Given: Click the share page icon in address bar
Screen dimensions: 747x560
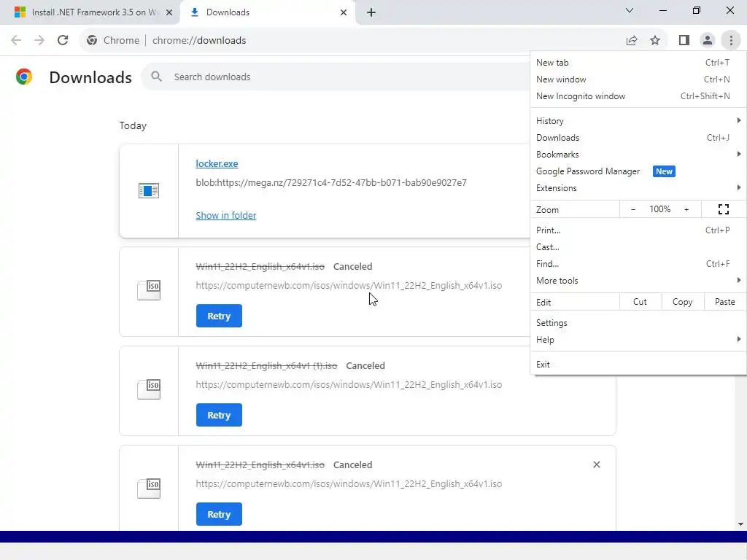Looking at the screenshot, I should tap(632, 41).
